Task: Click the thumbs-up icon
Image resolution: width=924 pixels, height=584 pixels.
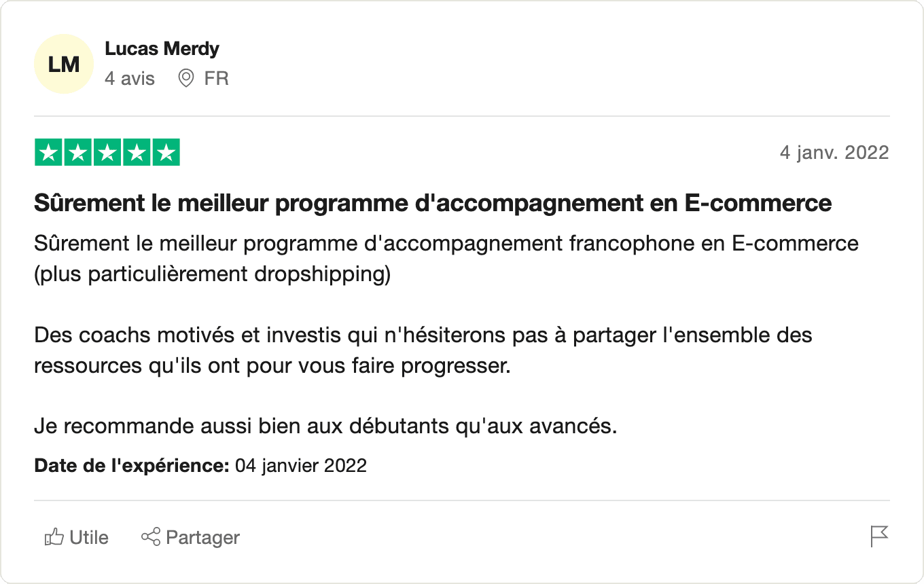Action: click(x=54, y=537)
